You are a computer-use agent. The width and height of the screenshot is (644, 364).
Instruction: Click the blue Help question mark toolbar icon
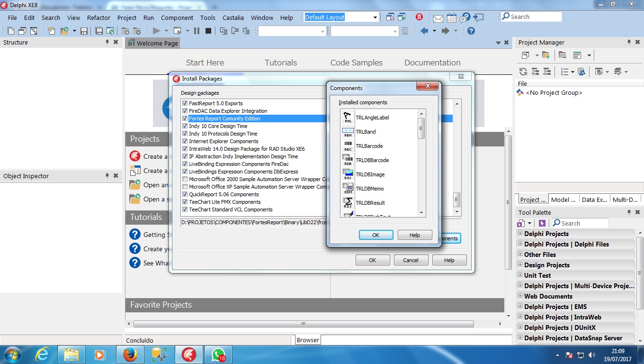point(471,31)
